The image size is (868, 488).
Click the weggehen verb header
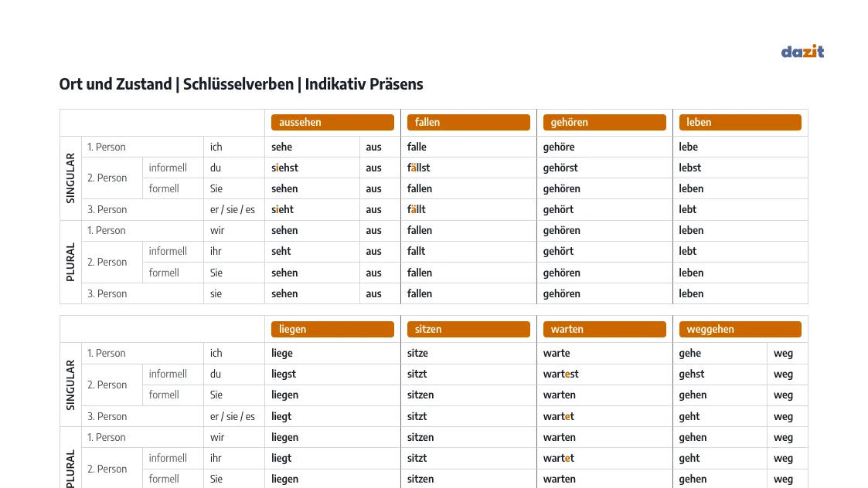click(x=740, y=329)
